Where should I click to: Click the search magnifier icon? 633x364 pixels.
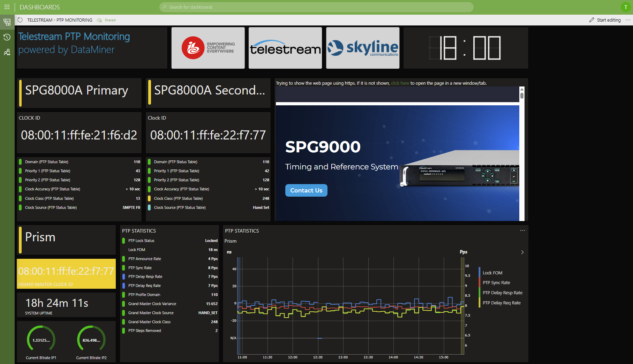tap(165, 7)
